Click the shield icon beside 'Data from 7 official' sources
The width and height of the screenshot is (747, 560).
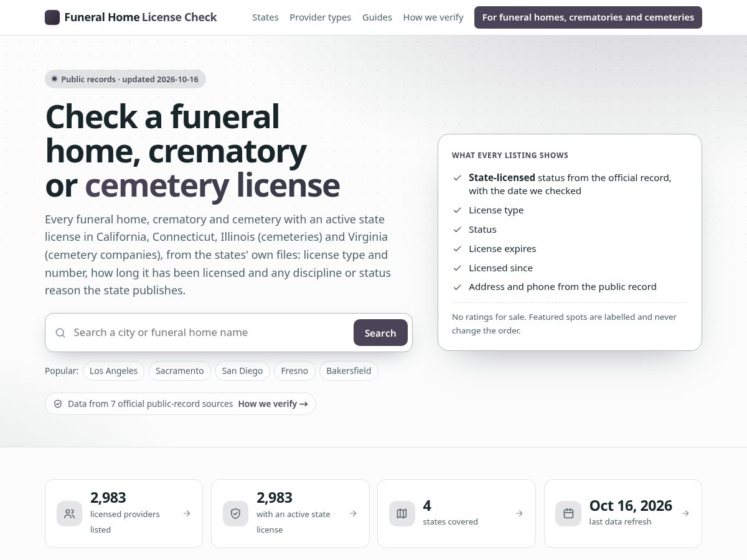point(58,404)
